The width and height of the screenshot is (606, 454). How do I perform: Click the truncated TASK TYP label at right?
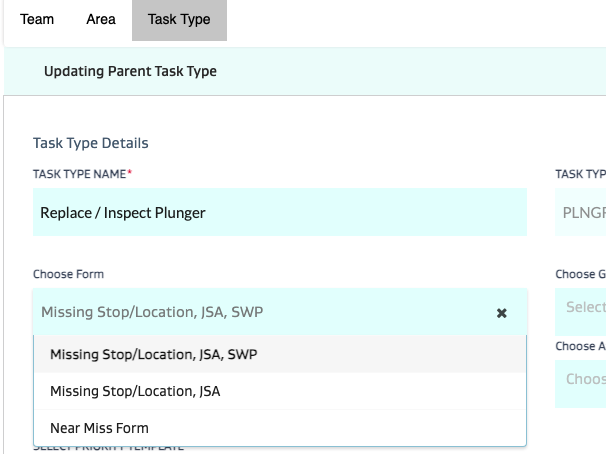[580, 174]
